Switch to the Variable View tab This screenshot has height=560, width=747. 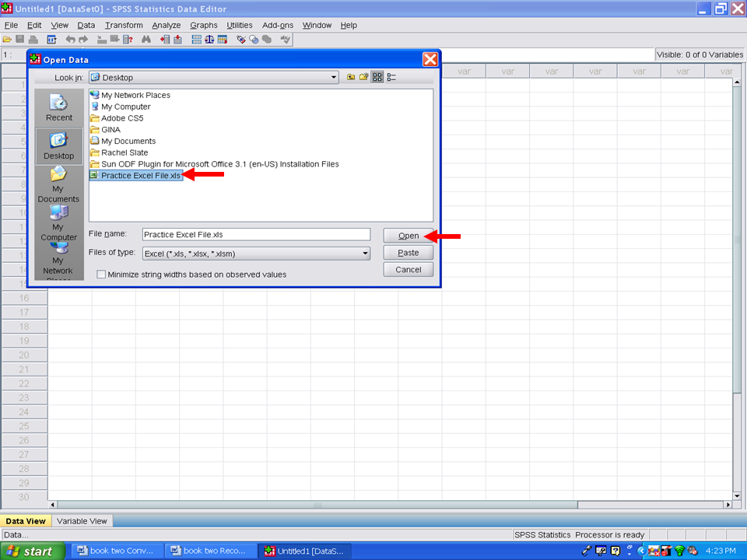82,521
